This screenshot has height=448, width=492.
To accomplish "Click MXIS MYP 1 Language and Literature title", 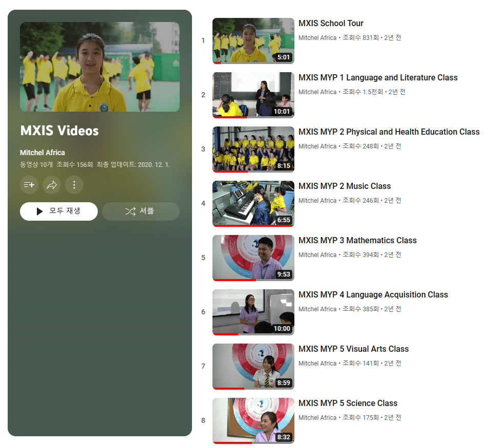I will 378,78.
